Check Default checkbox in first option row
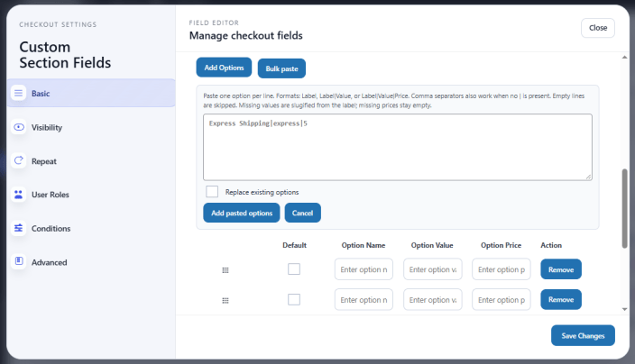 point(294,269)
